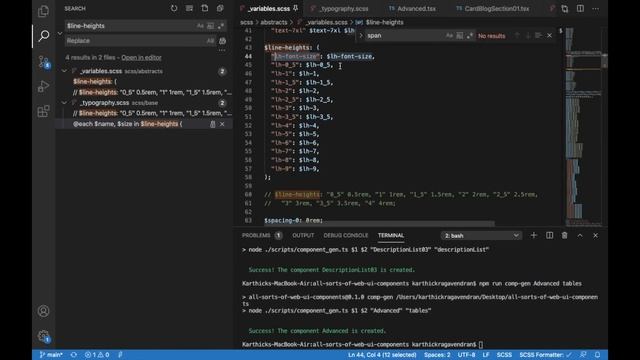Click 'Ln 44, Col 4' cursor position
Viewport: 640px width, 360px height.
382,355
